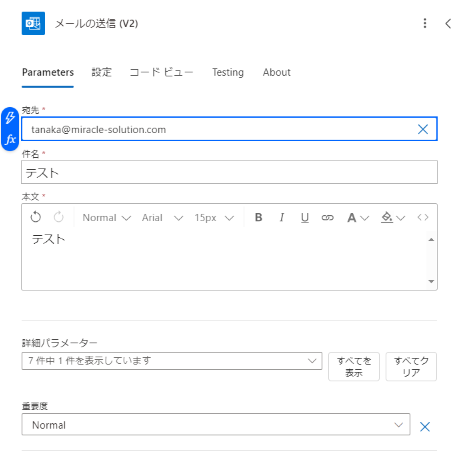Insert a hyperlink using the link icon
Screen dimensions: 461x463
327,217
